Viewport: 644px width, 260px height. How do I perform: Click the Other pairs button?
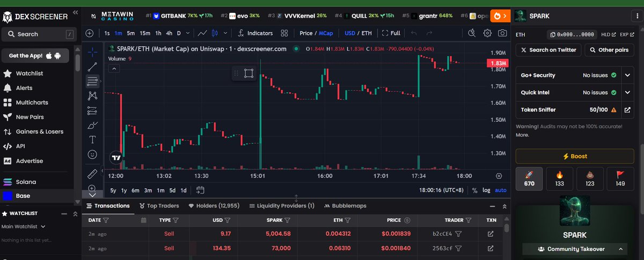(609, 50)
